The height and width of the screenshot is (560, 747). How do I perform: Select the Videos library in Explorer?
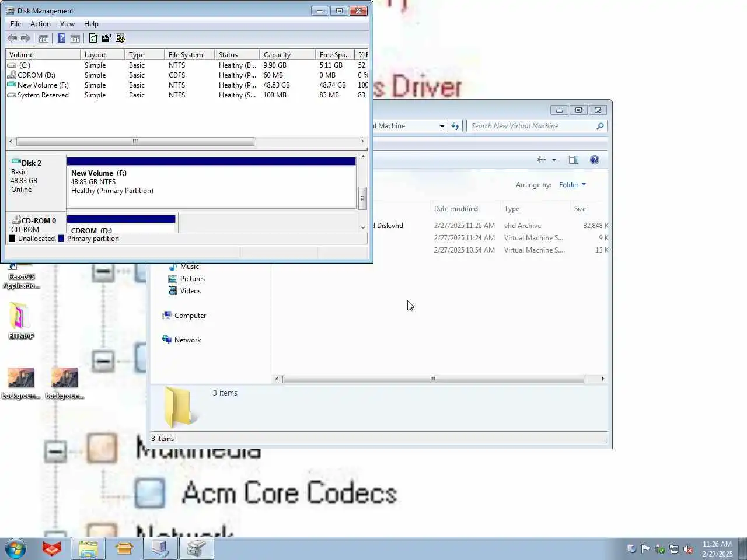tap(184, 291)
